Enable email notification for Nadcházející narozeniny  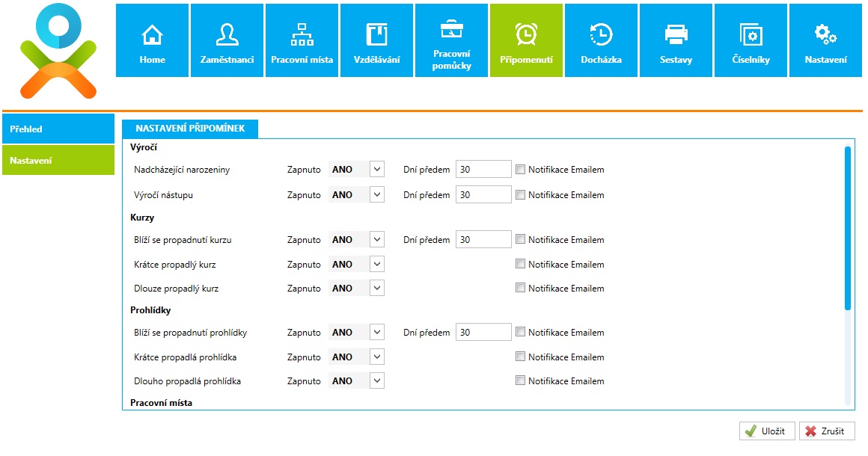521,170
